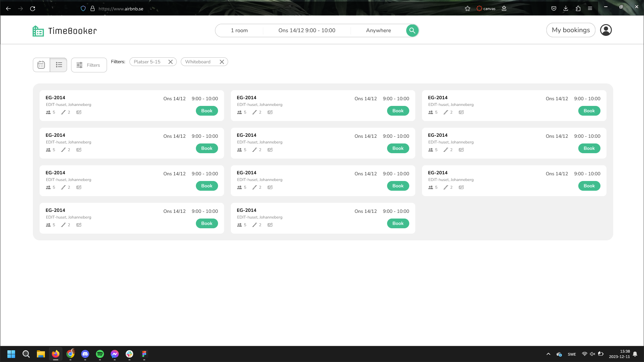Open the Filters panel

tap(89, 65)
